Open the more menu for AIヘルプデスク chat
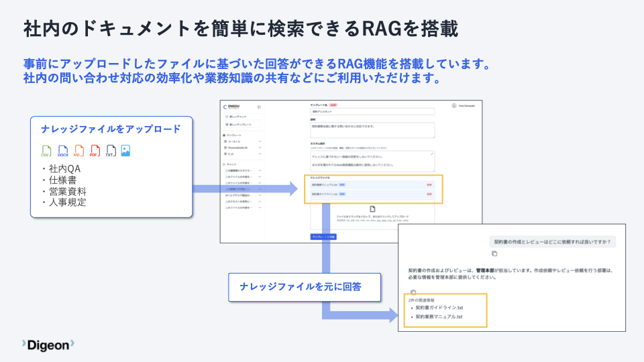The height and width of the screenshot is (362, 644). (x=260, y=195)
